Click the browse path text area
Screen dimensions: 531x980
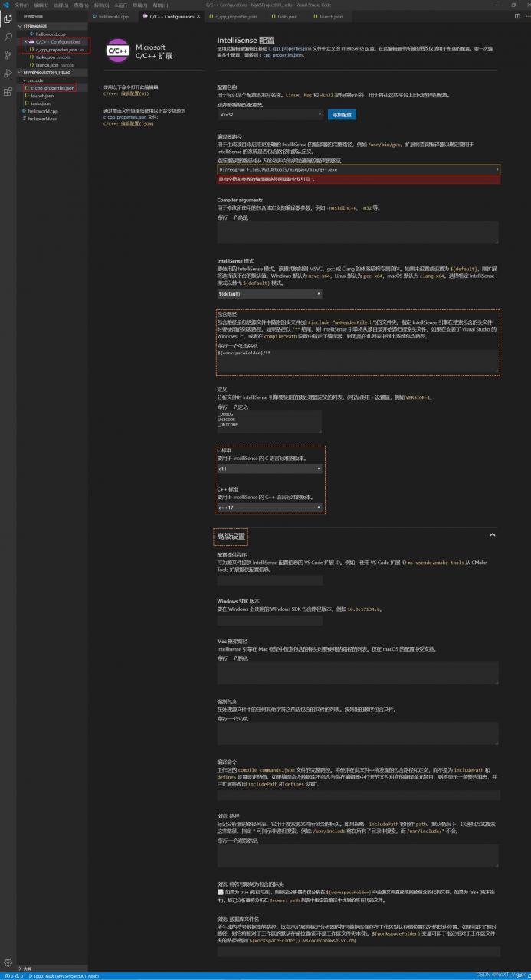point(358,856)
